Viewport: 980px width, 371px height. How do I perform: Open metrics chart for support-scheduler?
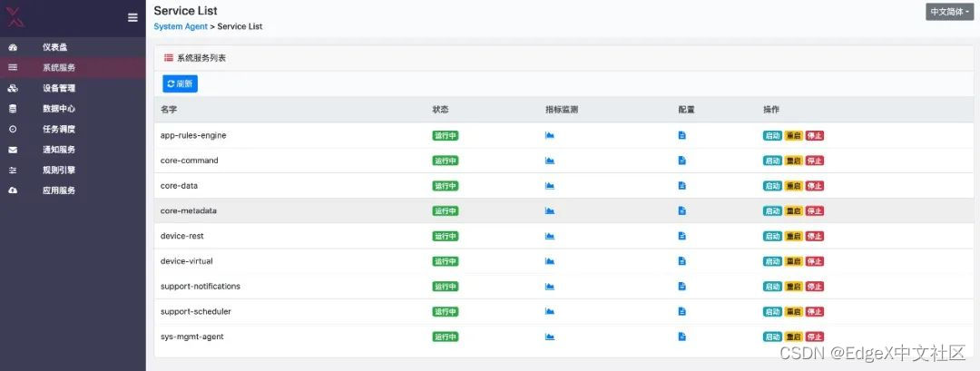[x=550, y=311]
